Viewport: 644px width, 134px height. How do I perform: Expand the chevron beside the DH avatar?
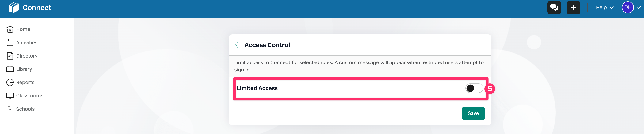tap(638, 7)
